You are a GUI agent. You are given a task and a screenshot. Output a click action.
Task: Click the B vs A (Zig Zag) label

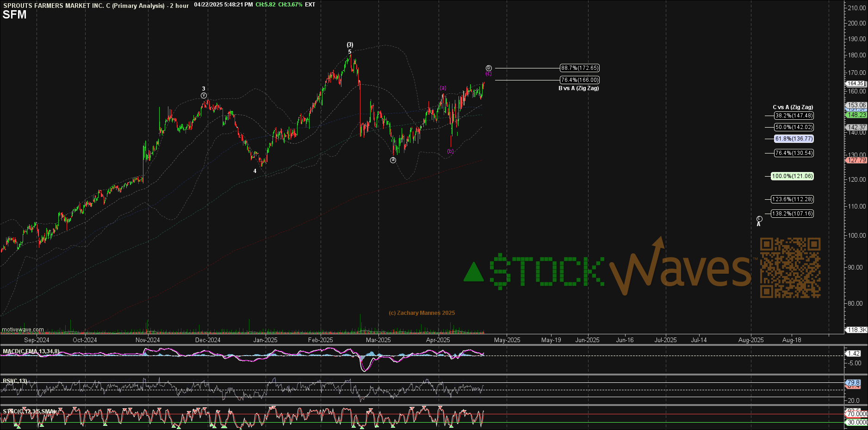click(578, 88)
